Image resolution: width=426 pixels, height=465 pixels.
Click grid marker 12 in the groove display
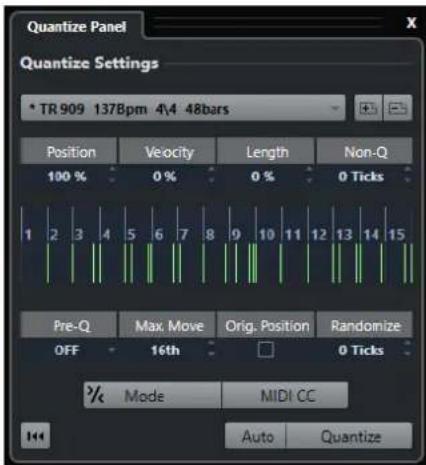[x=319, y=235]
